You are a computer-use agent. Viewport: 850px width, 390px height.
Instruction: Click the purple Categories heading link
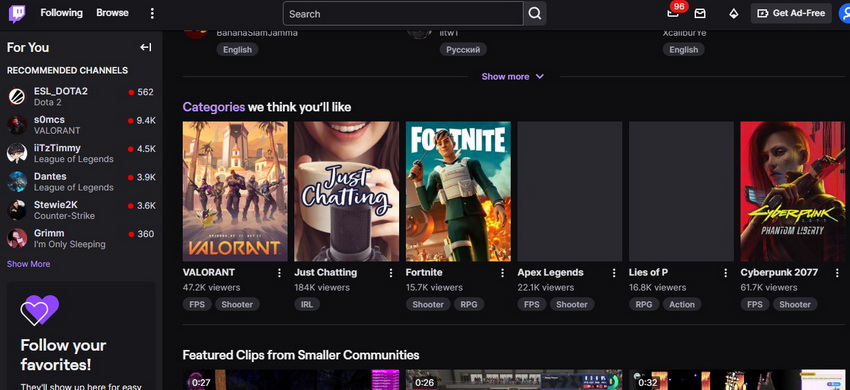(x=214, y=107)
